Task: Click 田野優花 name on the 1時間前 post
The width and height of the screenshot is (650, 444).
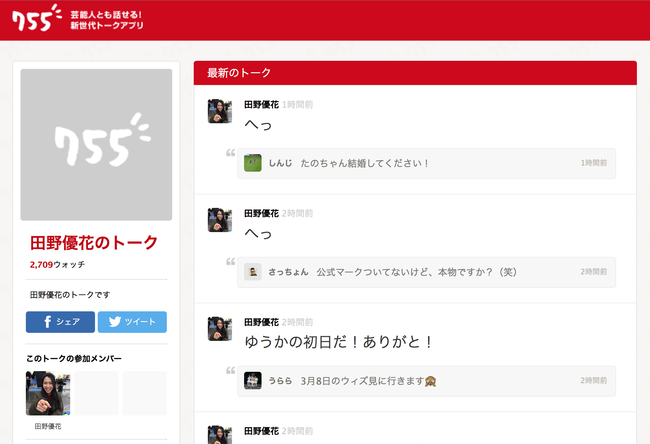Action: (x=262, y=104)
